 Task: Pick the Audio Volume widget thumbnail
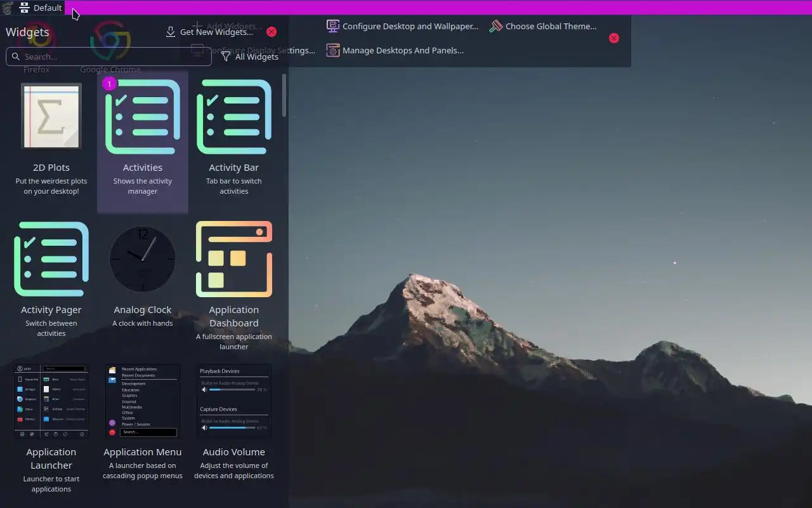tap(234, 401)
